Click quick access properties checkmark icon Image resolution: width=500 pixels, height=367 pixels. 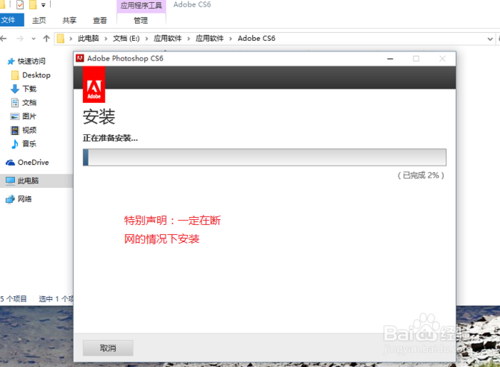pyautogui.click(x=20, y=5)
